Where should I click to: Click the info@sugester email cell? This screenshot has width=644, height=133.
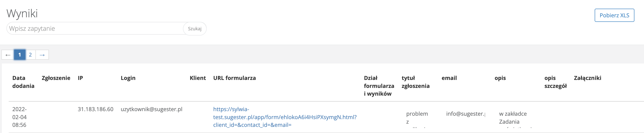[x=465, y=114]
